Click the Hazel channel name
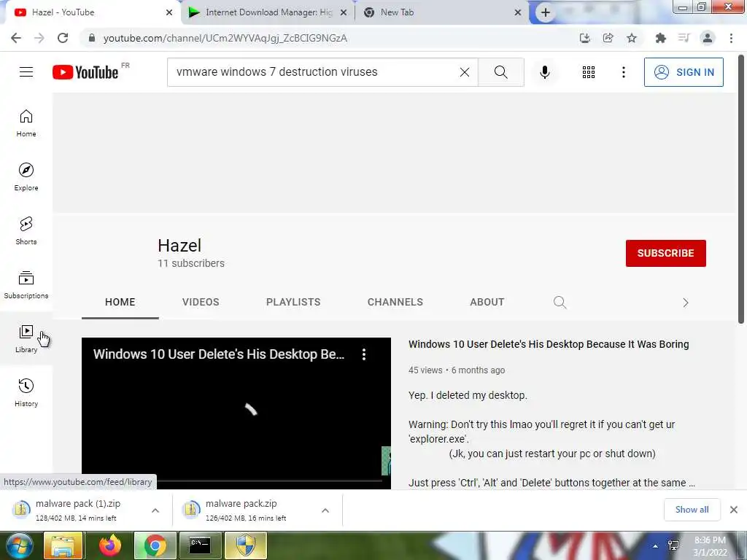 (179, 246)
